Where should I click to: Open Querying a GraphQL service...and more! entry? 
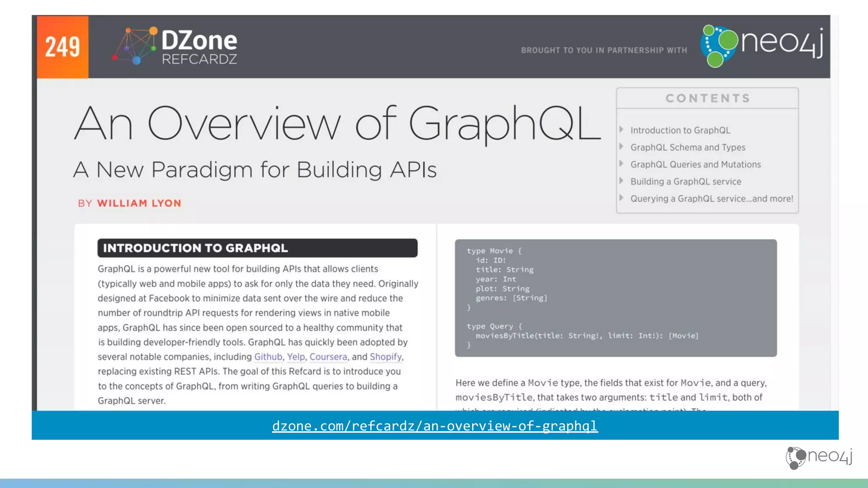coord(712,199)
